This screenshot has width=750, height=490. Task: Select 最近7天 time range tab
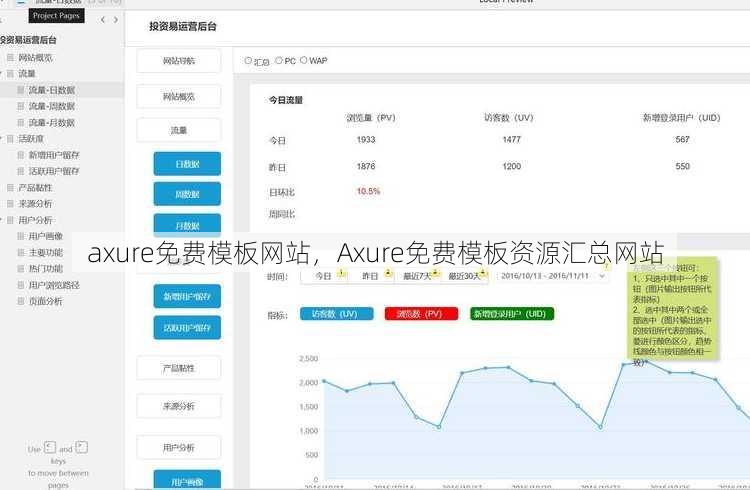(x=417, y=276)
